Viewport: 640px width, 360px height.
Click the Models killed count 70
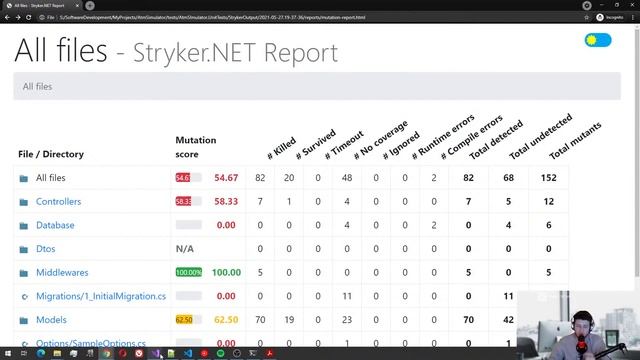[x=260, y=320]
